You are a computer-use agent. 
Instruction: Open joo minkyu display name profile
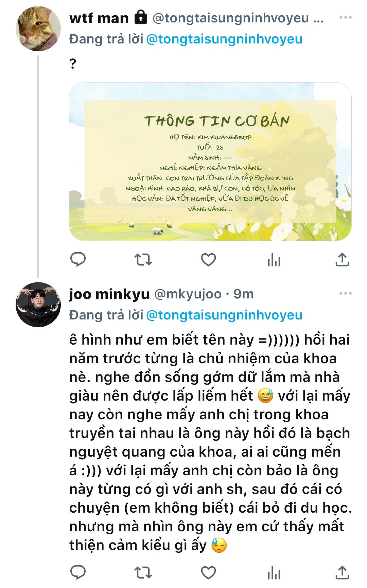click(109, 294)
